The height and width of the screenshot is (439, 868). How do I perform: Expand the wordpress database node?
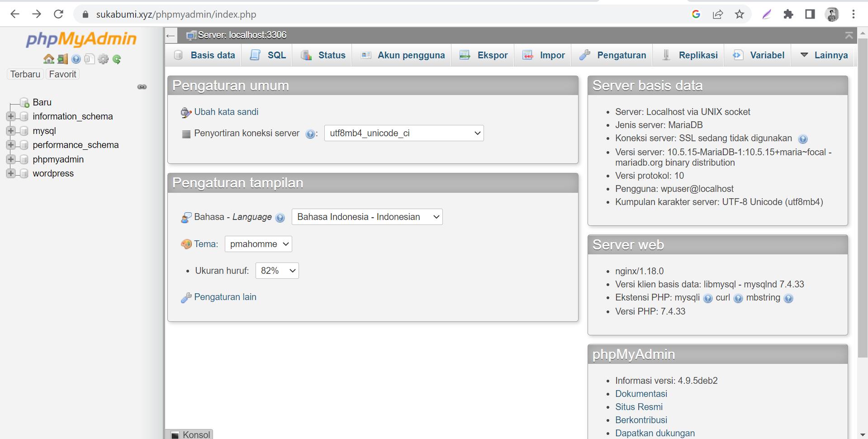point(11,173)
